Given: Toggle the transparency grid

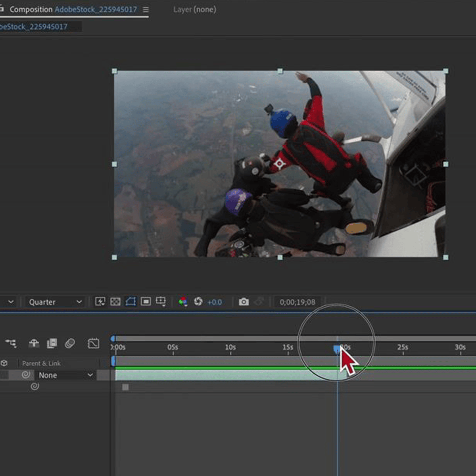Looking at the screenshot, I should tap(115, 302).
